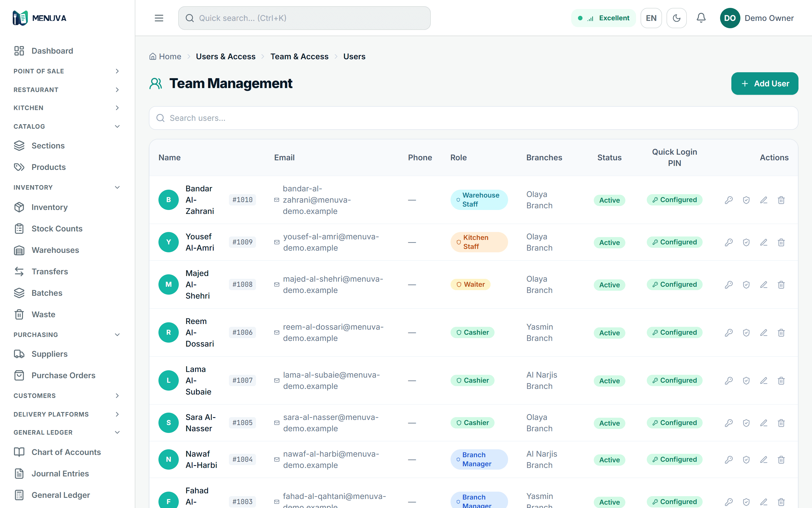This screenshot has width=812, height=508.
Task: Open Demo Owner profile menu
Action: coord(757,18)
